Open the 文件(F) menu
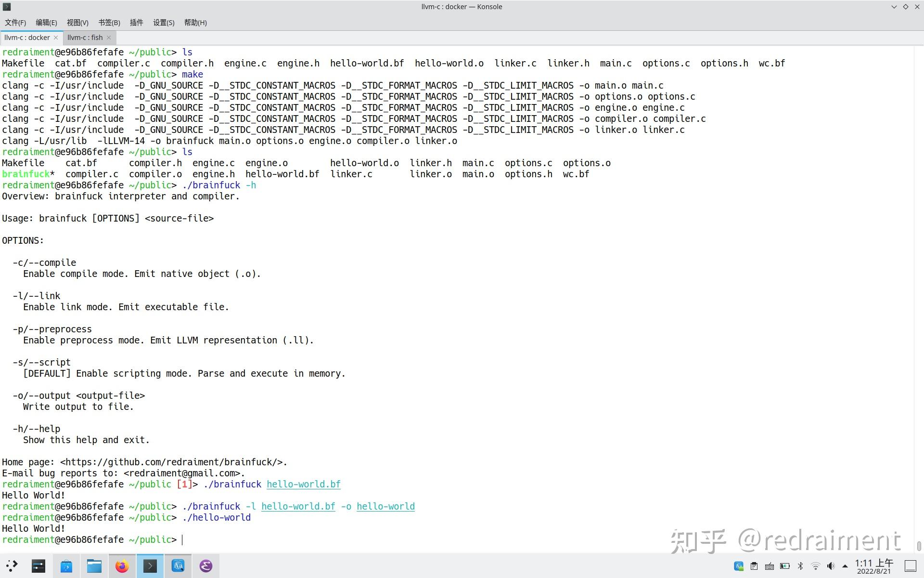 click(15, 23)
